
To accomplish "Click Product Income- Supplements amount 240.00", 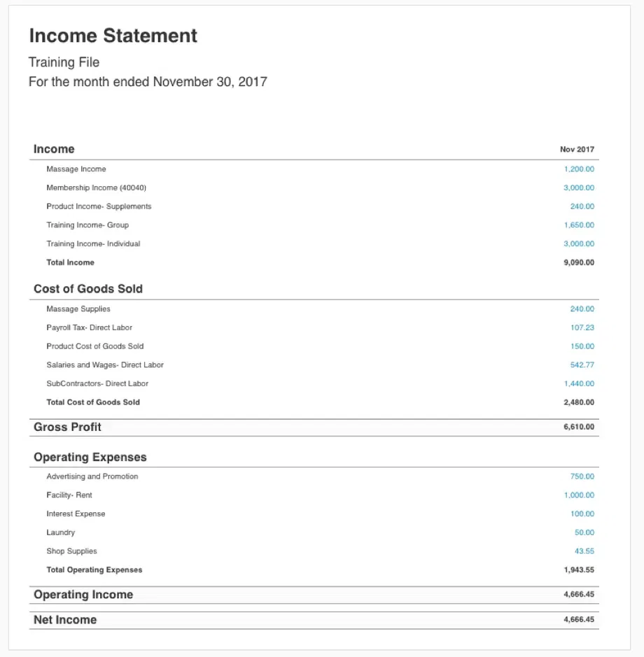I will 582,206.
